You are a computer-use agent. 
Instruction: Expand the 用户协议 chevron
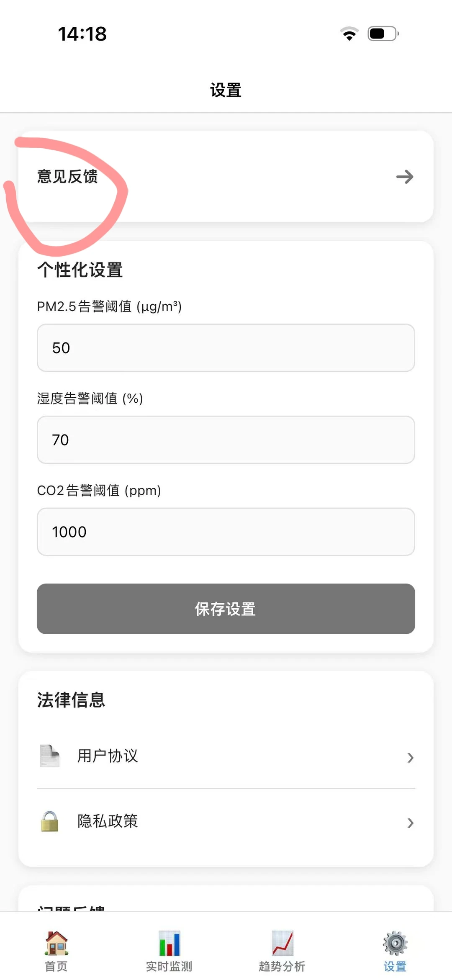pyautogui.click(x=410, y=757)
